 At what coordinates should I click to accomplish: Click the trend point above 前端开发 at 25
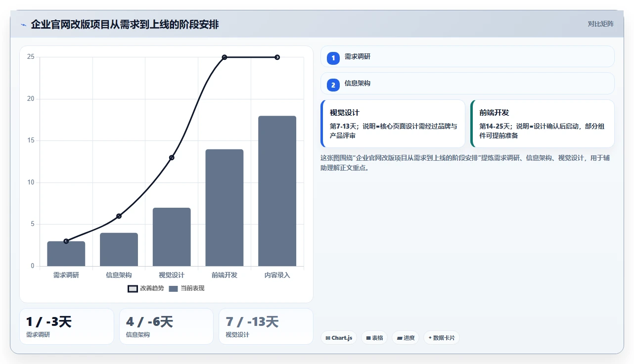click(225, 57)
